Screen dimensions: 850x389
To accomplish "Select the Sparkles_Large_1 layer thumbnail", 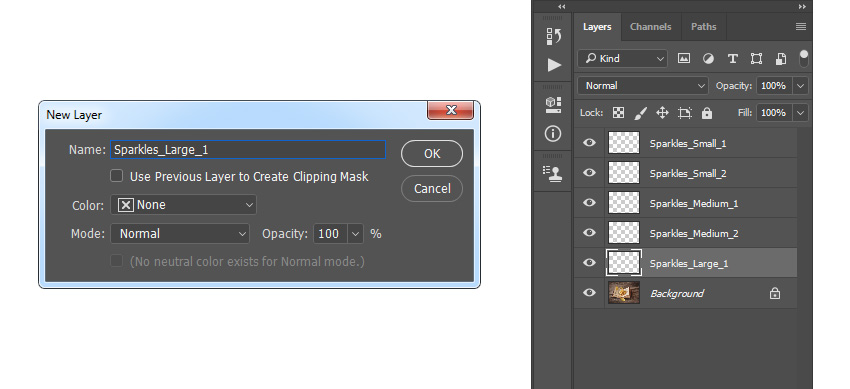I will [624, 263].
